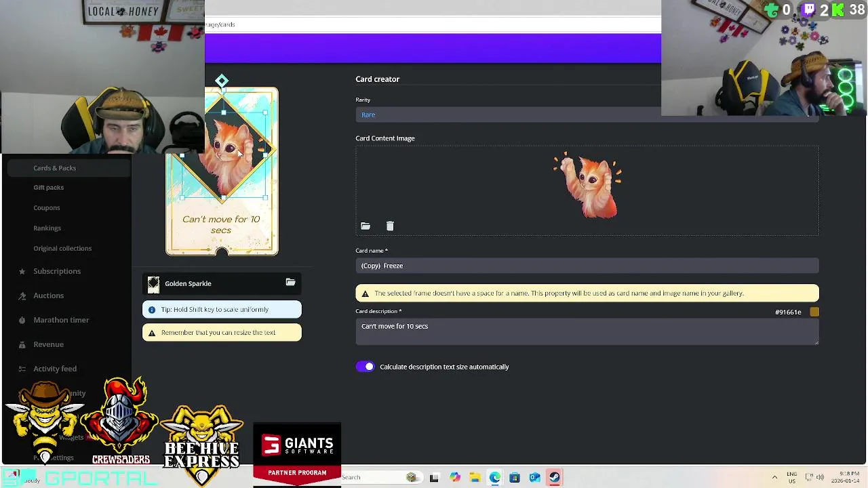Open Steam from taskbar
The height and width of the screenshot is (488, 868).
click(554, 477)
